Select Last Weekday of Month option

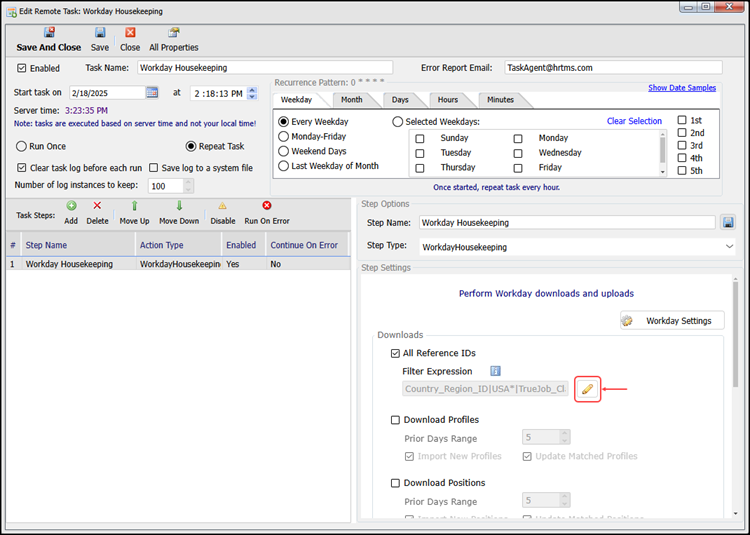pyautogui.click(x=284, y=166)
